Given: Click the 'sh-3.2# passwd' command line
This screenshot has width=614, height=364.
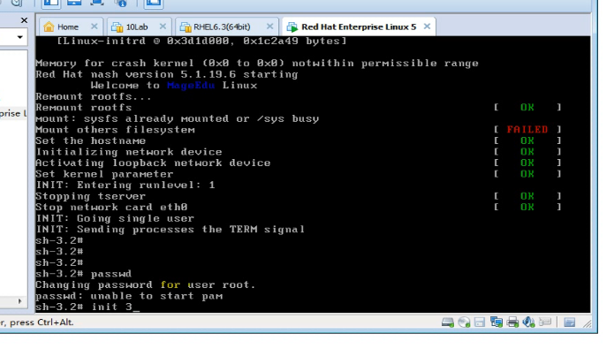Looking at the screenshot, I should click(x=83, y=274).
